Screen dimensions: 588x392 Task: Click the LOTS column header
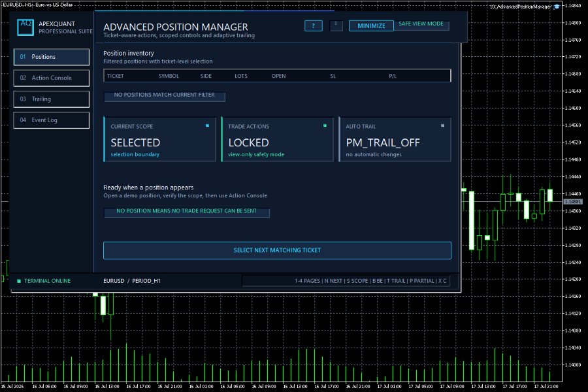tap(241, 76)
